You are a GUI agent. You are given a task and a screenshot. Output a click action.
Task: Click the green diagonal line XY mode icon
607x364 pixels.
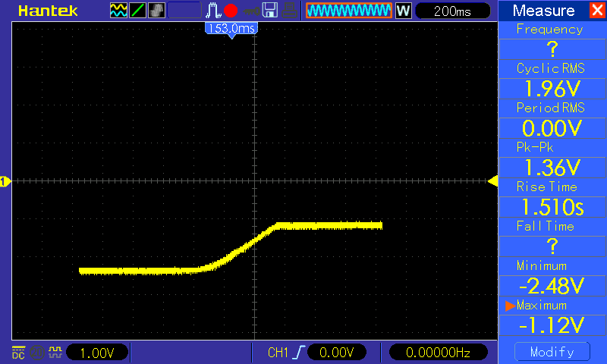click(x=137, y=11)
